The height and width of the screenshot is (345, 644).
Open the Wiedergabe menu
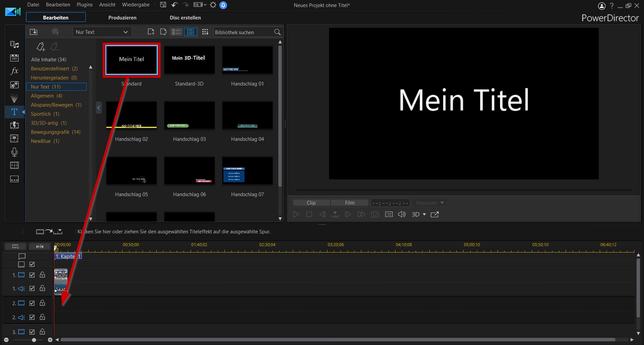[136, 5]
